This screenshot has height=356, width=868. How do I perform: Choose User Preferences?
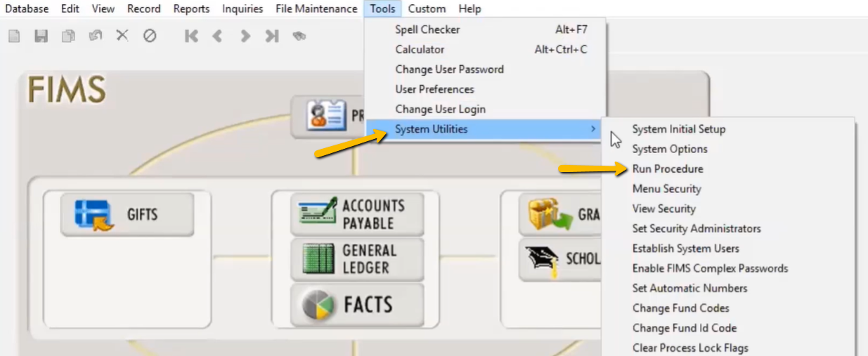pyautogui.click(x=485, y=89)
